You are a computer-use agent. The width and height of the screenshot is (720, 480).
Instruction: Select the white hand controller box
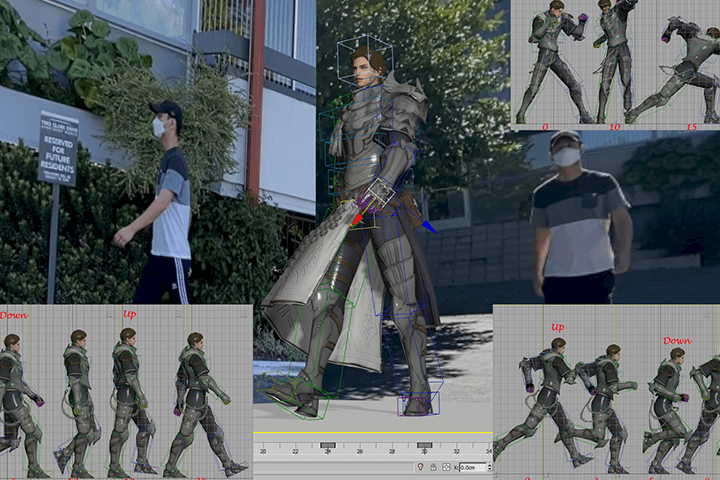pyautogui.click(x=381, y=192)
